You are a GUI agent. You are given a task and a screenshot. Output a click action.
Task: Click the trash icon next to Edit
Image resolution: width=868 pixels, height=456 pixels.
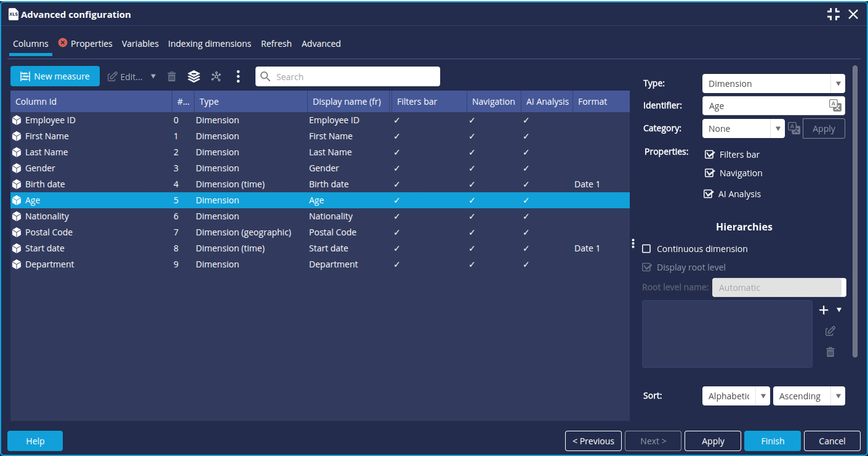(172, 76)
